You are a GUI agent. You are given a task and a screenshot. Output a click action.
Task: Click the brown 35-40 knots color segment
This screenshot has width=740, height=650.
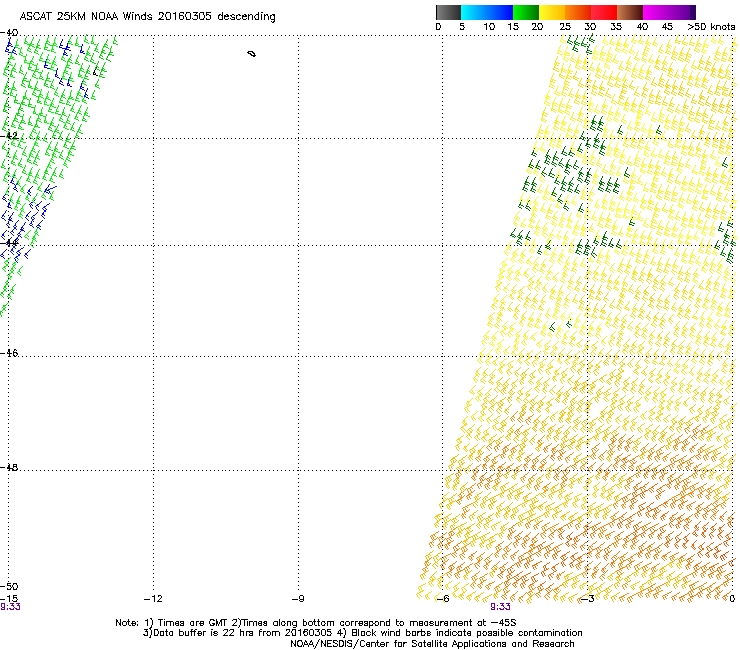(x=630, y=12)
